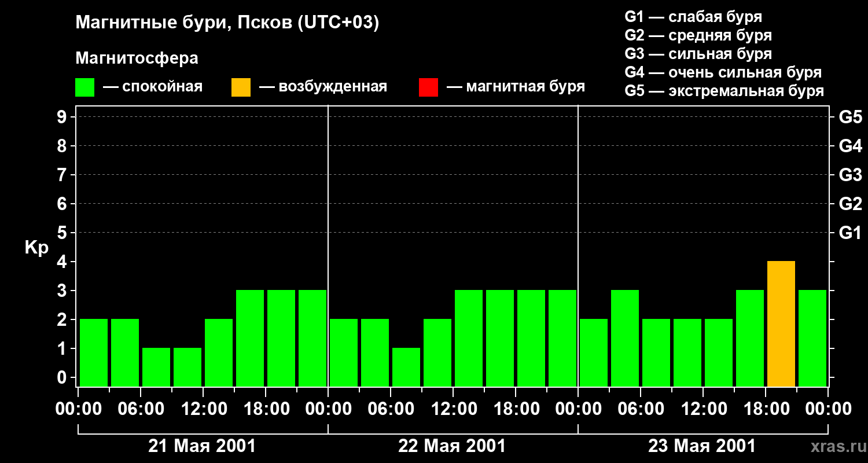Viewport: 868px width, 463px height.
Task: Click the 'G5' right axis label
Action: (x=850, y=117)
